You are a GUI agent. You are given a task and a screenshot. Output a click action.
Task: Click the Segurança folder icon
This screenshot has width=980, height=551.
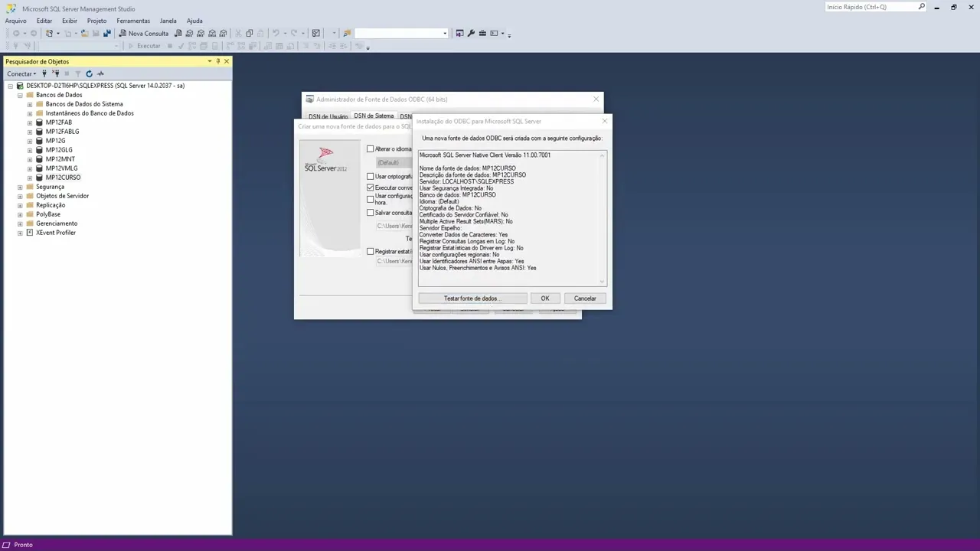point(30,187)
